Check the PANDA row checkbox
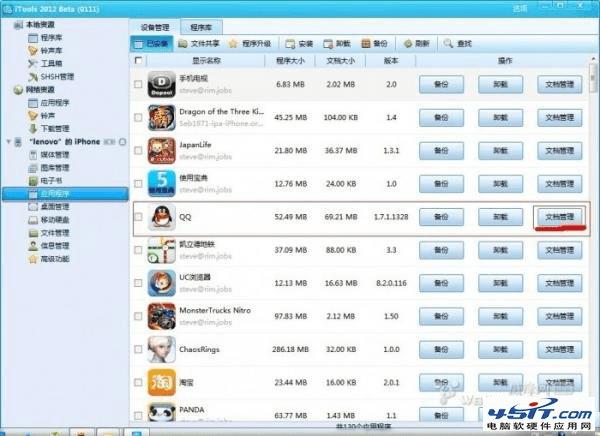This screenshot has height=436, width=600. pos(138,415)
